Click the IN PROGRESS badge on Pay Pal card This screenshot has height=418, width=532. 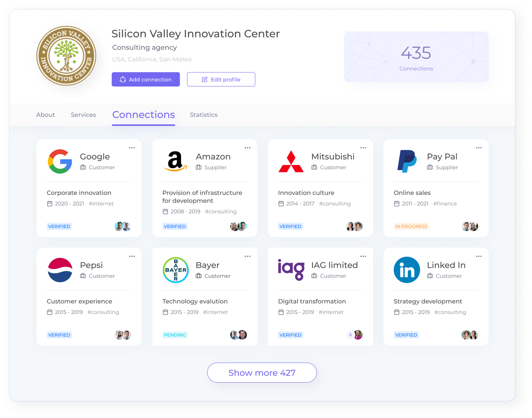point(411,226)
